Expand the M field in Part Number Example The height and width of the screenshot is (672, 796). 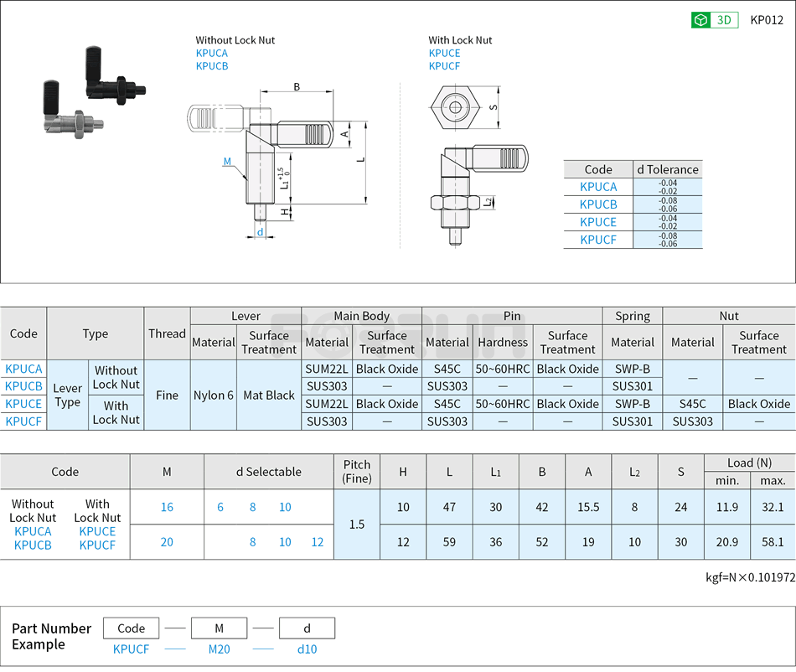click(219, 628)
